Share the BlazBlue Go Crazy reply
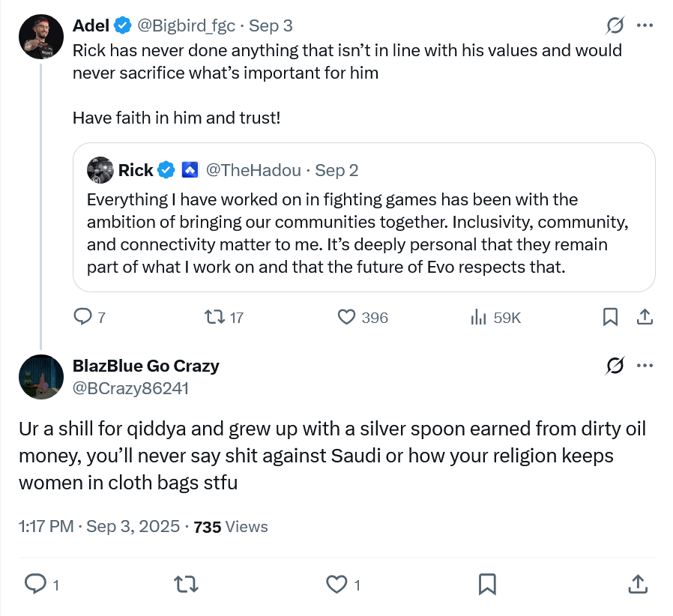Viewport: 673px width, 616px height. tap(637, 583)
